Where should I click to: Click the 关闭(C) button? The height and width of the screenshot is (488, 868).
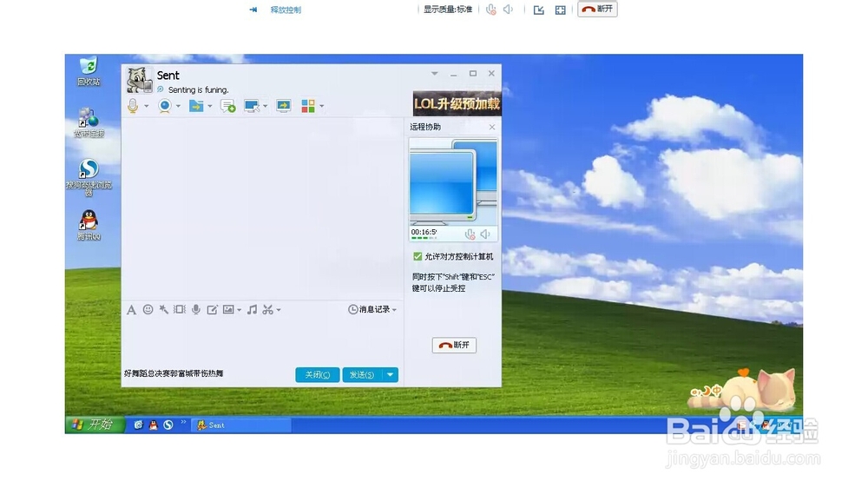click(317, 375)
